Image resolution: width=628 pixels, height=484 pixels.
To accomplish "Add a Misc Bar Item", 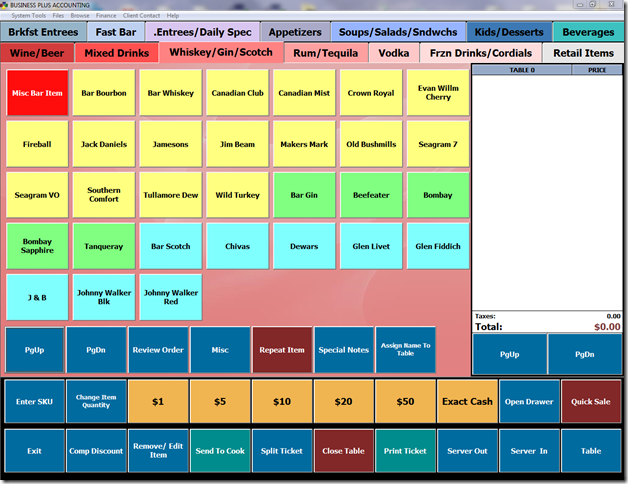I will pos(37,93).
